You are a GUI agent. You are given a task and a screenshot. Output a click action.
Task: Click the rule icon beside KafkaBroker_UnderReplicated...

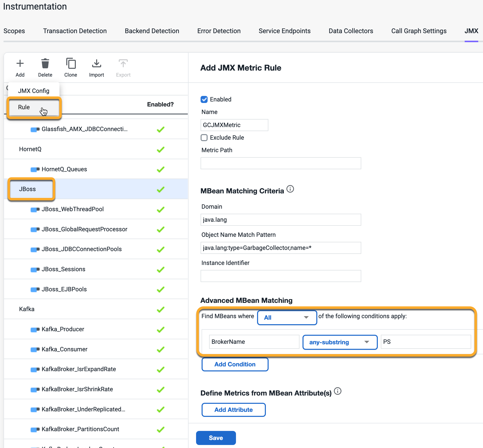[x=35, y=410]
